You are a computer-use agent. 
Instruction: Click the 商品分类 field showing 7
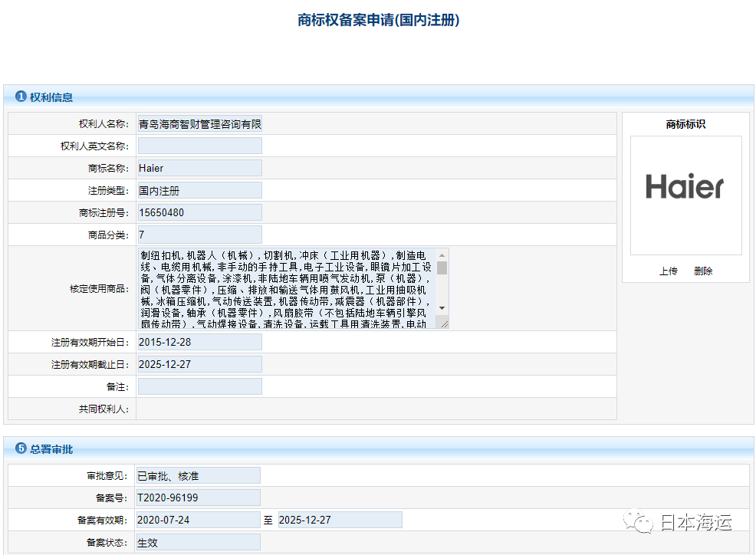[x=199, y=235]
